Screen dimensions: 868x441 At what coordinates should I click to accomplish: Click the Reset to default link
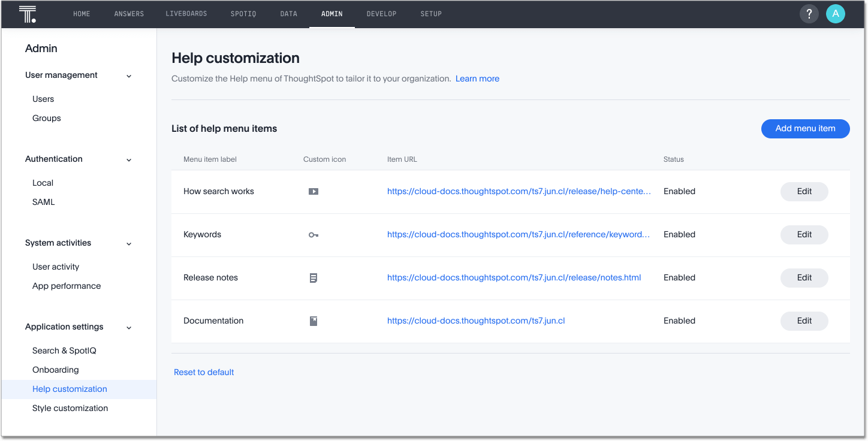[203, 372]
